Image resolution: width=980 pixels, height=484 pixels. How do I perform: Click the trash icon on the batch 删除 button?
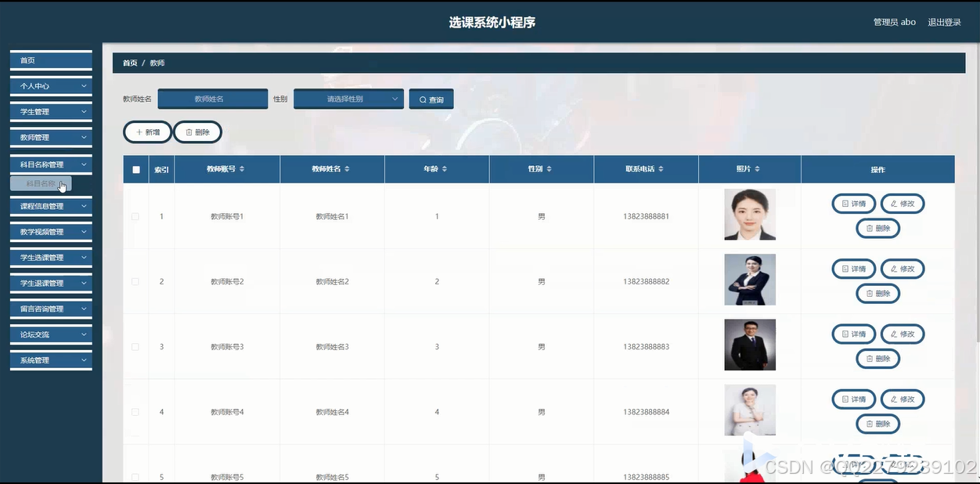click(x=188, y=132)
